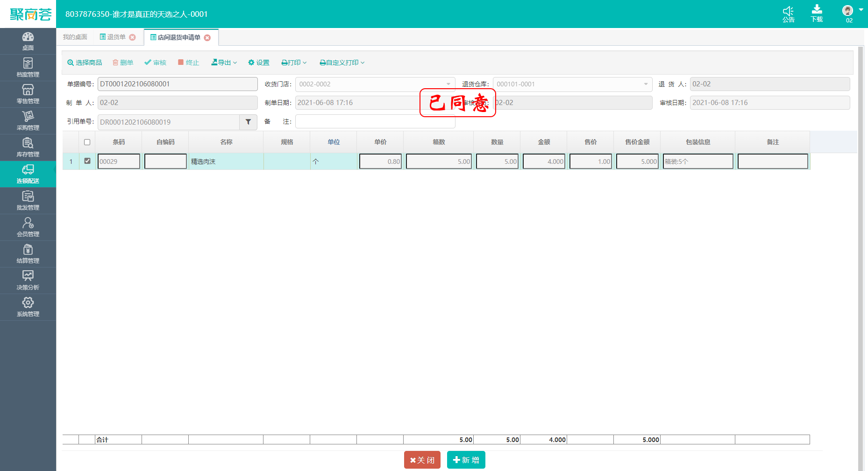Click the product name 精选肉沫
Image resolution: width=868 pixels, height=471 pixels.
[203, 162]
